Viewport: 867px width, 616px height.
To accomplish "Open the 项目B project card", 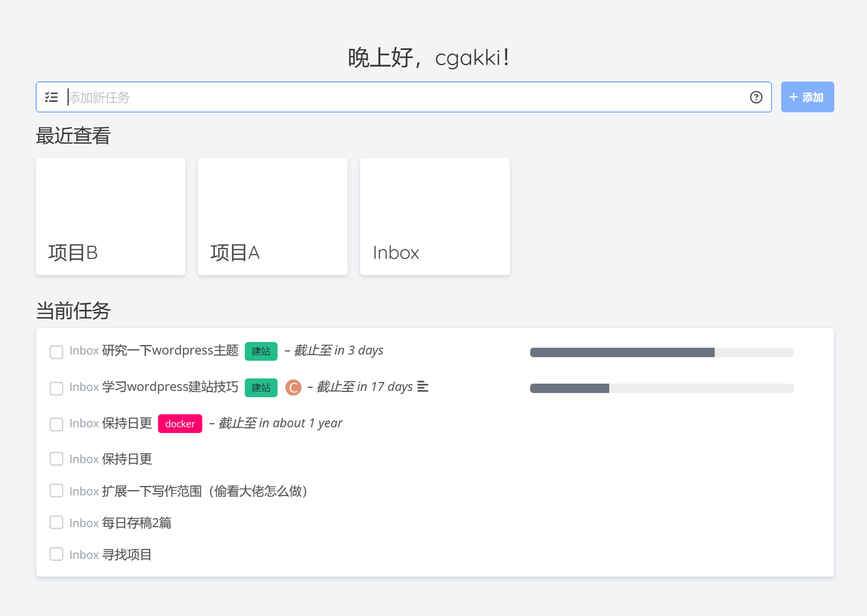I will (110, 216).
